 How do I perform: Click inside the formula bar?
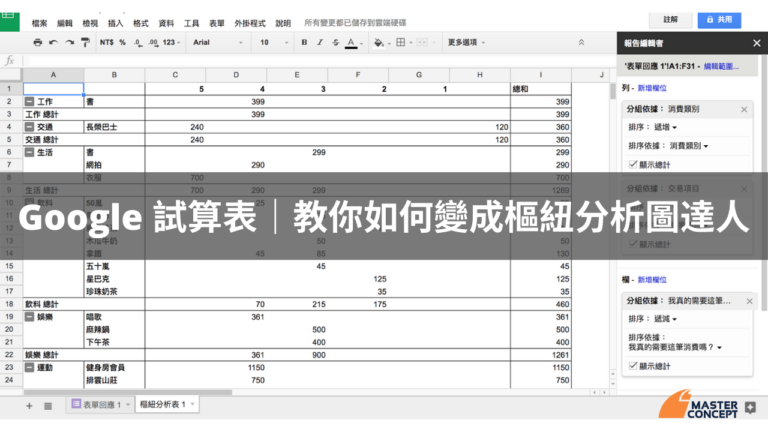318,61
